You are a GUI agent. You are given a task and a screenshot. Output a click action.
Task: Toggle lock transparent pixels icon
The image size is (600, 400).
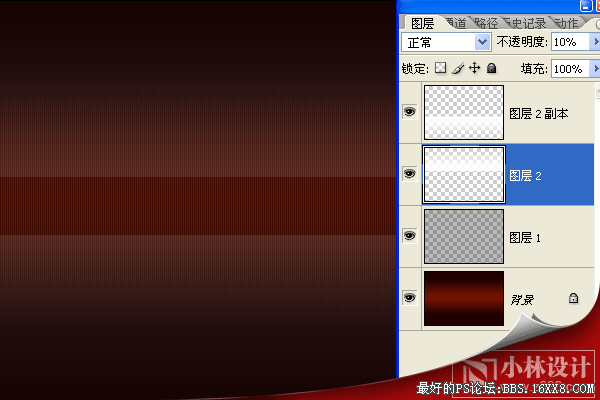440,68
